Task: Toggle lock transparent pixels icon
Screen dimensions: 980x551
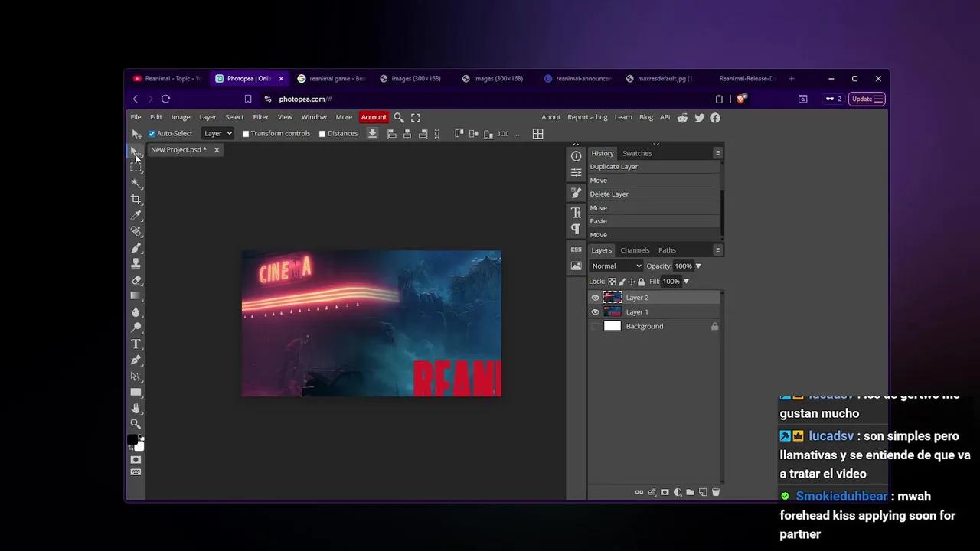Action: [x=612, y=282]
